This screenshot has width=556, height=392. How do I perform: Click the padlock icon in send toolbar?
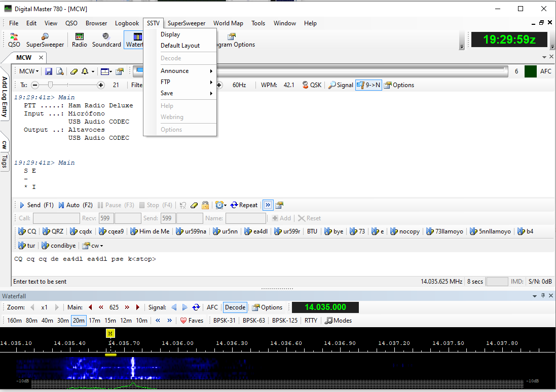(x=205, y=205)
